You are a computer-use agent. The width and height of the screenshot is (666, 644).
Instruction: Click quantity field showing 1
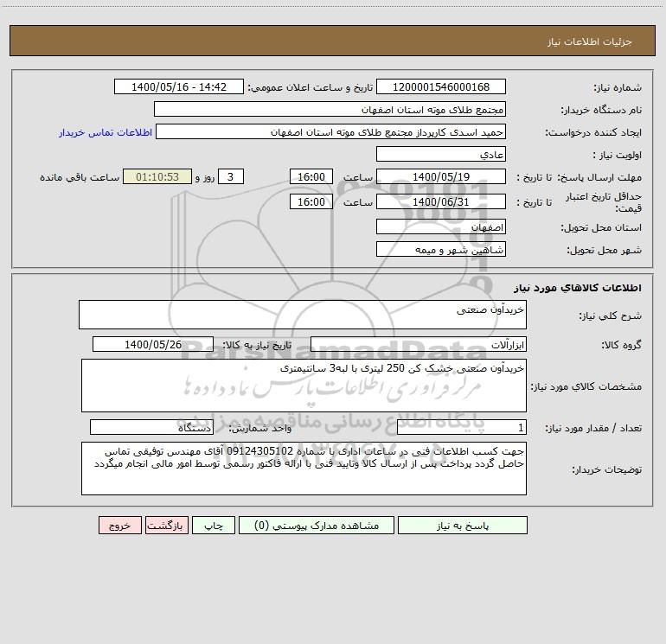pyautogui.click(x=462, y=427)
